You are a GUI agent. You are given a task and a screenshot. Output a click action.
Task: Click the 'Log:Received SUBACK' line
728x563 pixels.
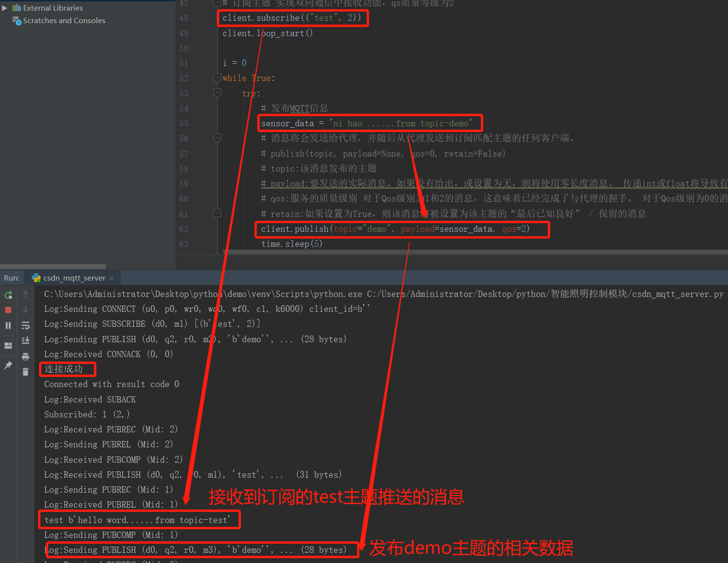(x=90, y=400)
